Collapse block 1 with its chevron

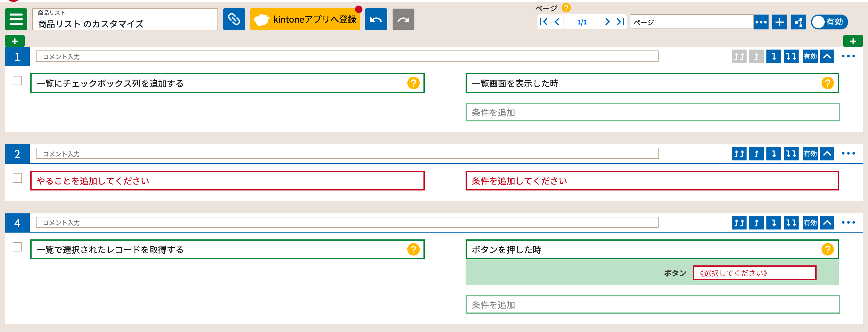[x=827, y=57]
